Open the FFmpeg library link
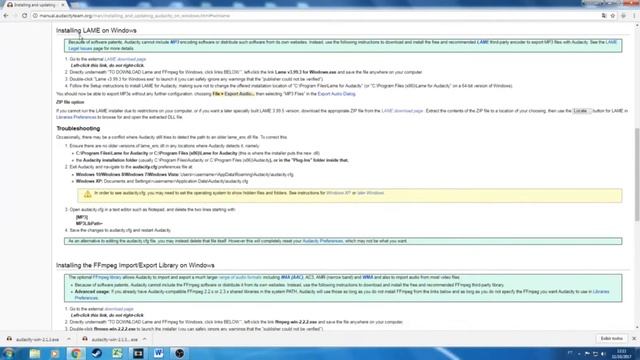 pyautogui.click(x=107, y=278)
